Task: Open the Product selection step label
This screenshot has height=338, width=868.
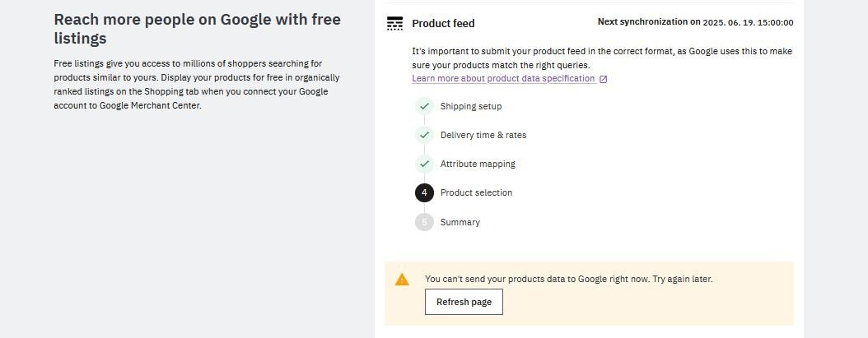Action: (x=476, y=192)
